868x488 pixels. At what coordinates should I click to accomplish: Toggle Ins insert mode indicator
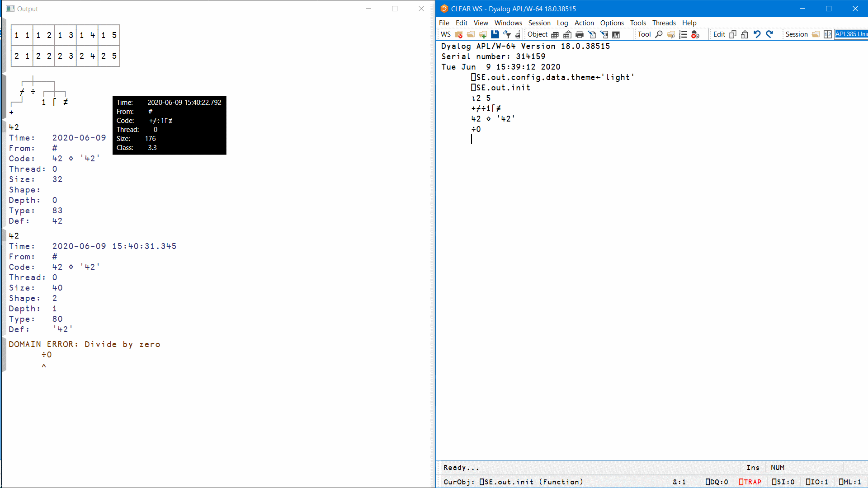coord(753,468)
